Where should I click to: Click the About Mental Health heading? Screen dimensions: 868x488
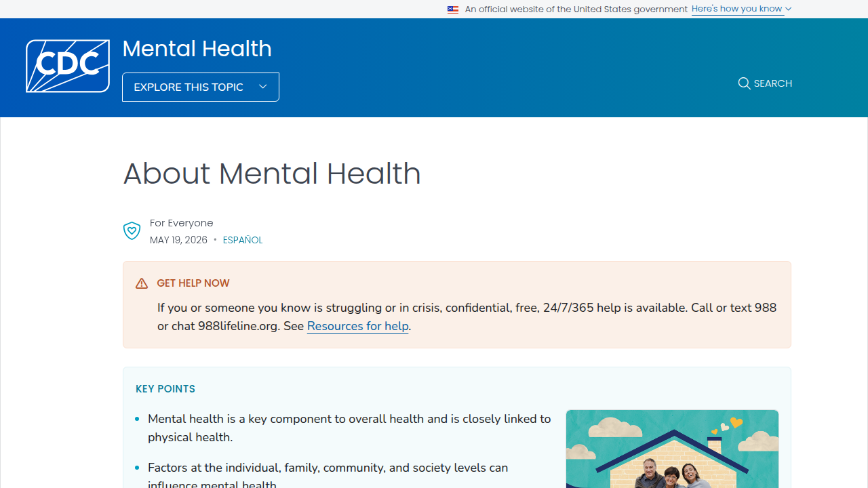pos(272,174)
